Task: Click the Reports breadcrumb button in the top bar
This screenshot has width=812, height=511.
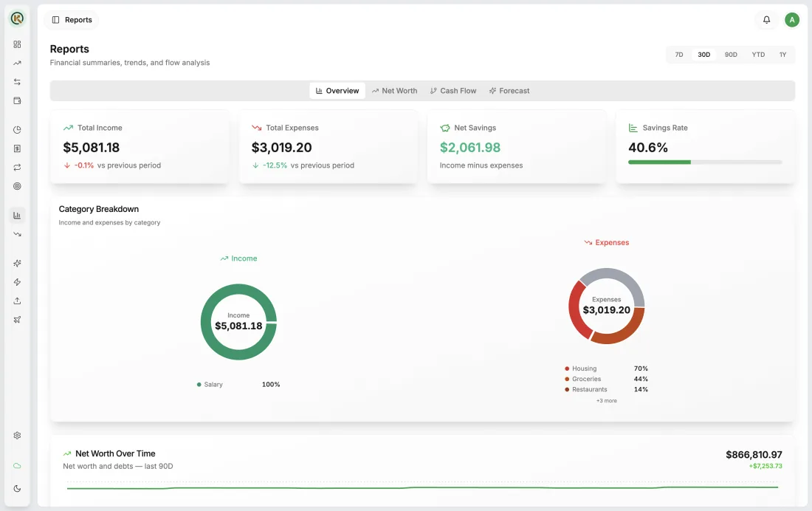Action: pos(72,20)
